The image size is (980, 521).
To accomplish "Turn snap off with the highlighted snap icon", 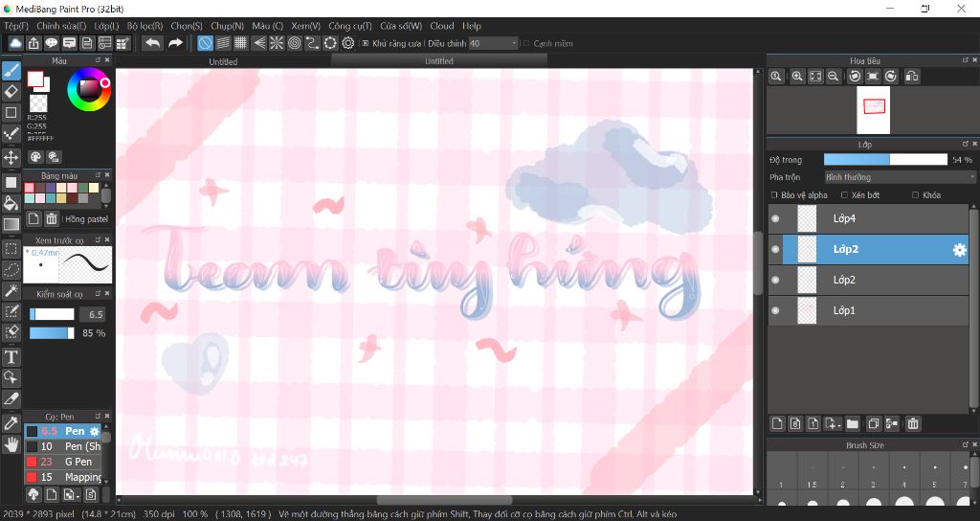I will tap(205, 43).
